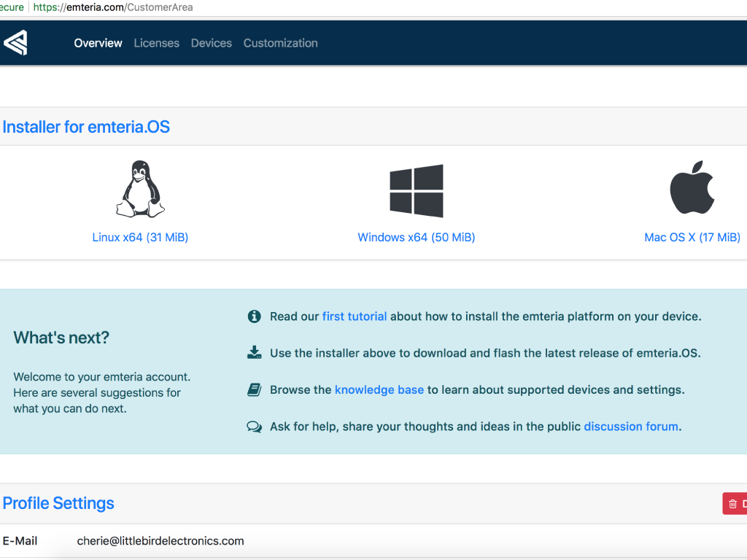Click the browser address bar URL
Viewport: 747px width, 560px height.
click(113, 7)
